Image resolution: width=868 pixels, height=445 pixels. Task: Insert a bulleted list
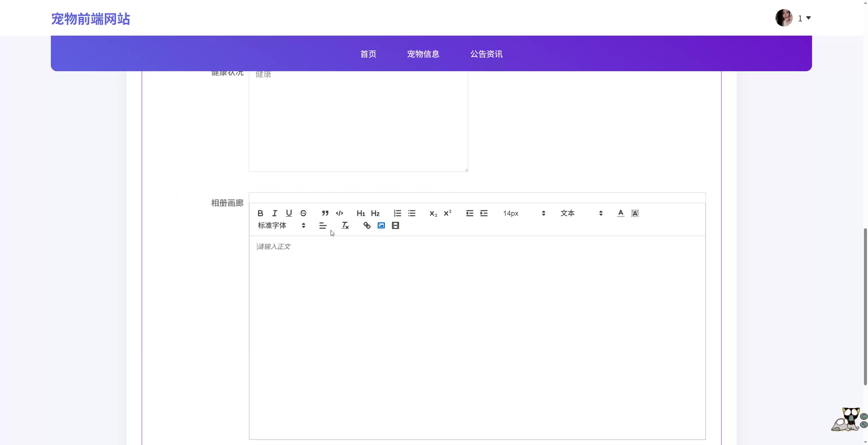(x=412, y=213)
